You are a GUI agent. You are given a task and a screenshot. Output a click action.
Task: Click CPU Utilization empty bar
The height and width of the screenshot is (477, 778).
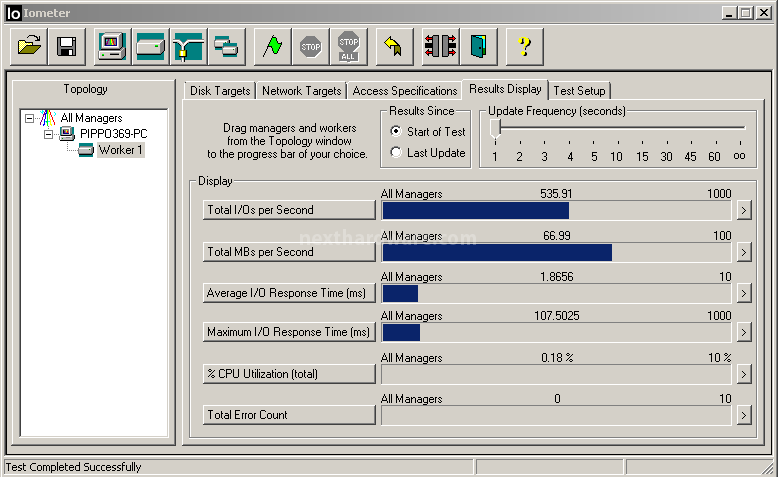coord(556,374)
